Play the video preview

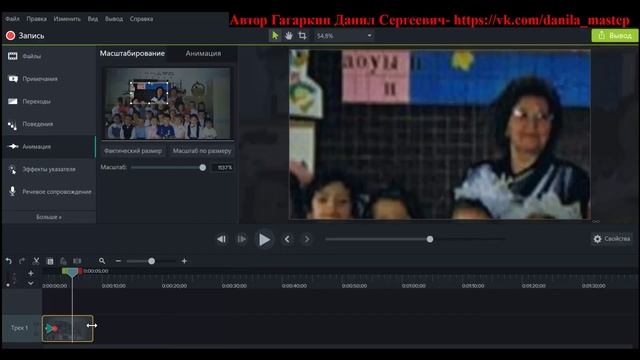pos(264,240)
